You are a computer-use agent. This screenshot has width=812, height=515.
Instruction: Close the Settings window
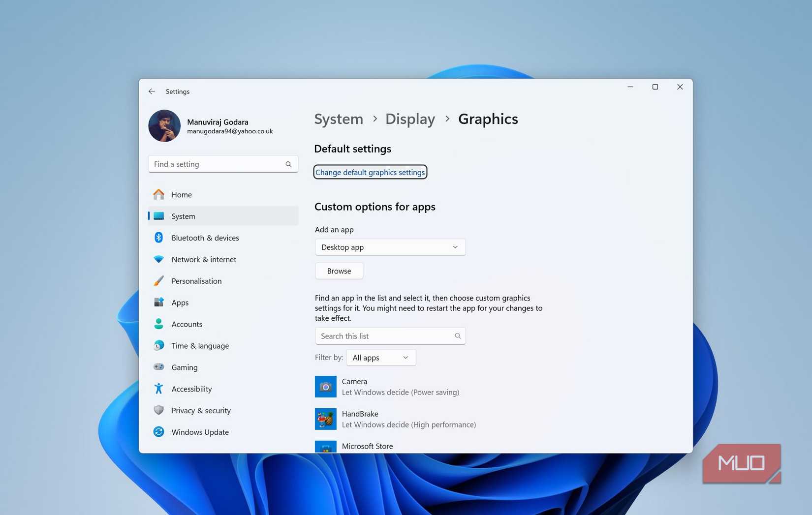tap(680, 87)
